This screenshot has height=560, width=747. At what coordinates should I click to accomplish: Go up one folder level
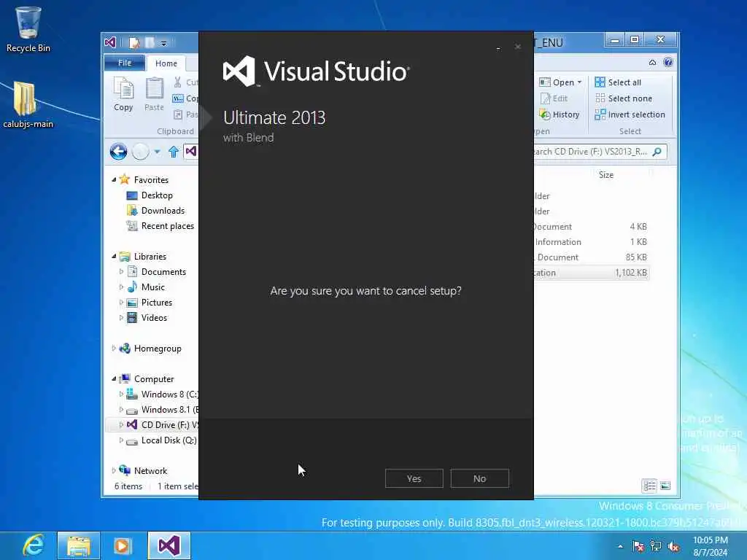[x=174, y=152]
